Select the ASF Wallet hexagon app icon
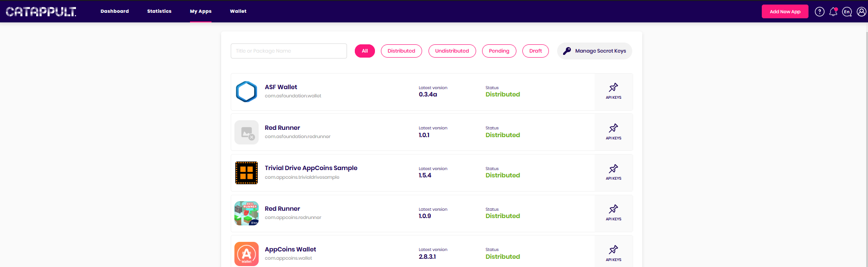The height and width of the screenshot is (267, 868). coord(246,91)
